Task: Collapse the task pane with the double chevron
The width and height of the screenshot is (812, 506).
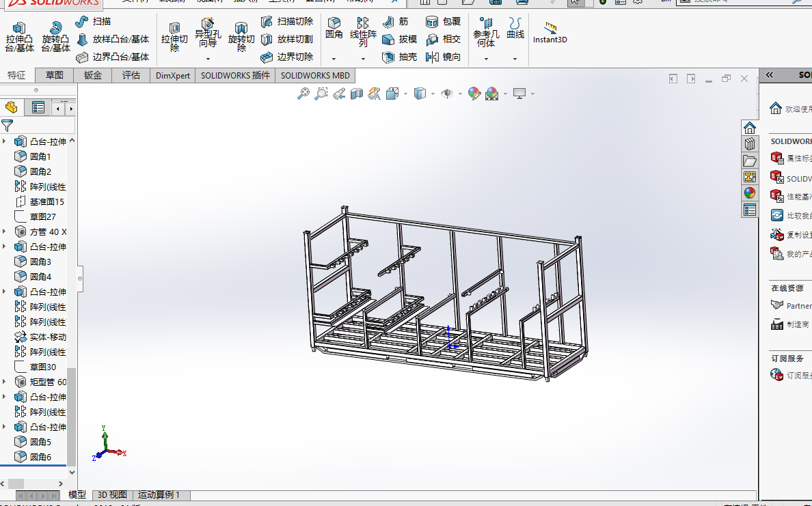Action: (x=770, y=75)
